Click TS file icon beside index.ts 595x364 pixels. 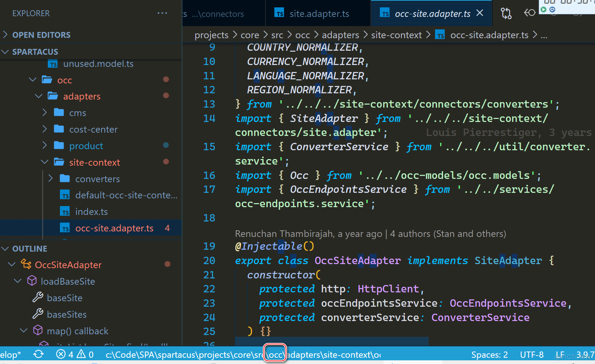pyautogui.click(x=65, y=212)
